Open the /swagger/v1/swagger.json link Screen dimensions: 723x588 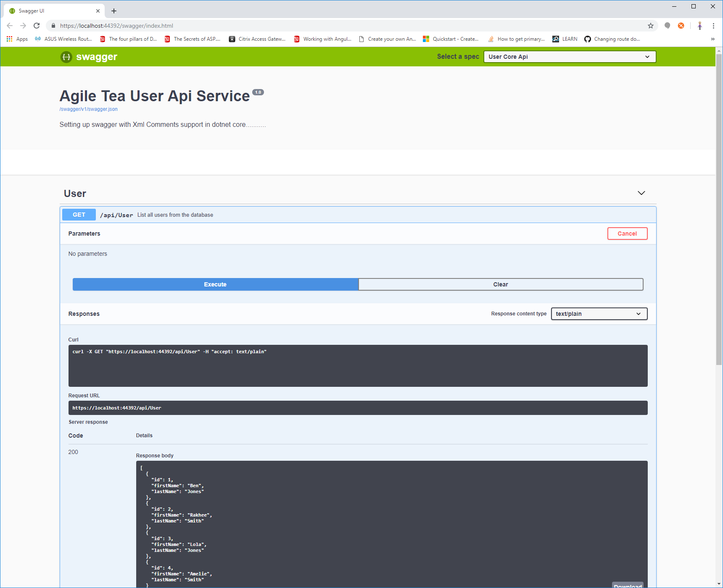click(89, 109)
